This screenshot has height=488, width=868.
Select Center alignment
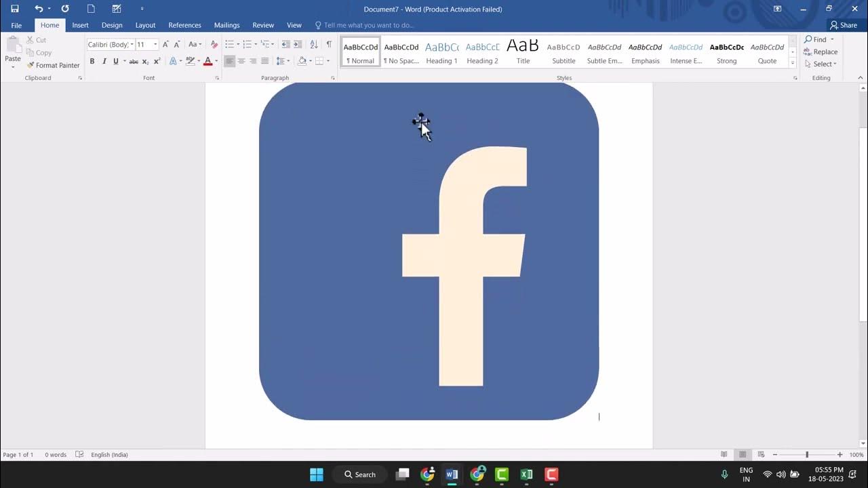241,61
